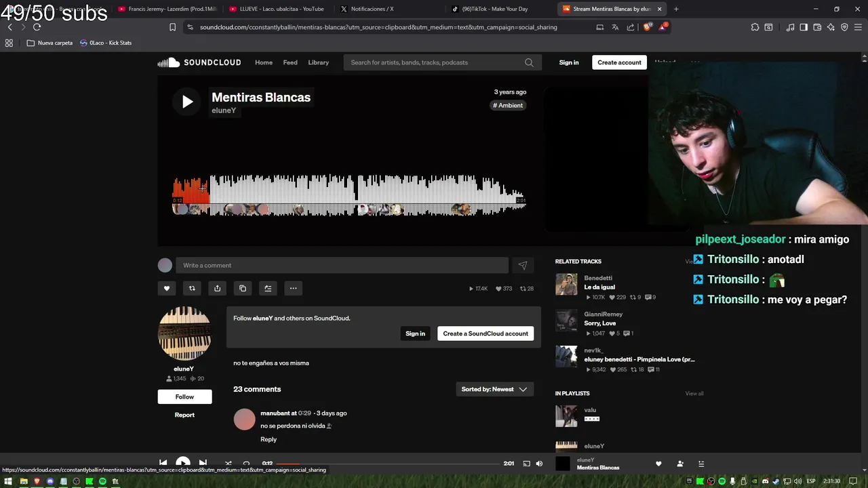Toggle repeat in the bottom player
The height and width of the screenshot is (488, 868).
246,464
